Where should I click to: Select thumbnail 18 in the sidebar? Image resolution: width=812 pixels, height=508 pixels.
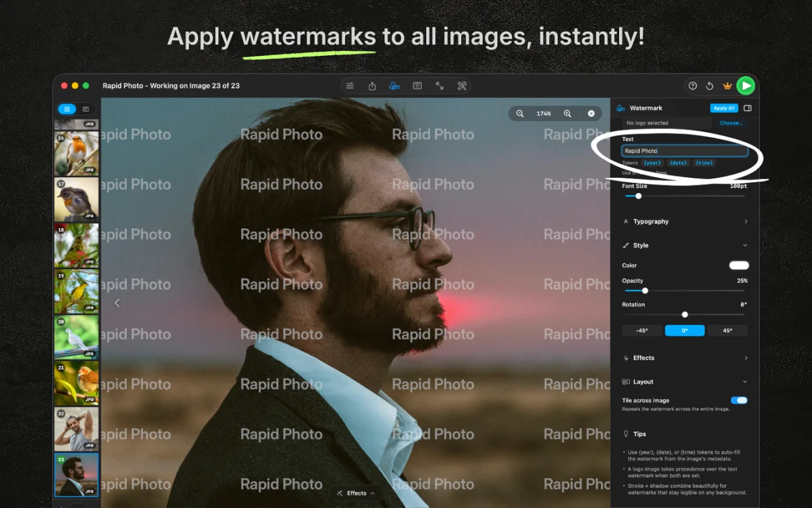(76, 245)
